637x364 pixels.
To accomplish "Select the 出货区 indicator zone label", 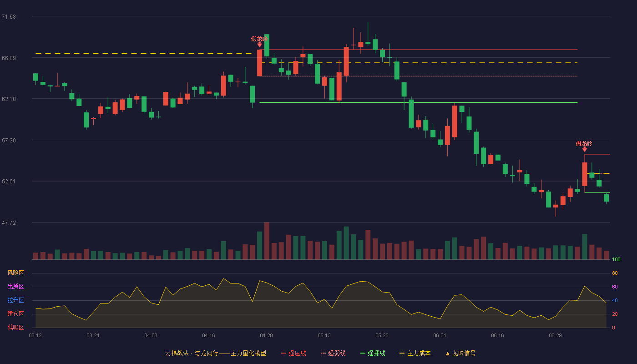I will [15, 287].
